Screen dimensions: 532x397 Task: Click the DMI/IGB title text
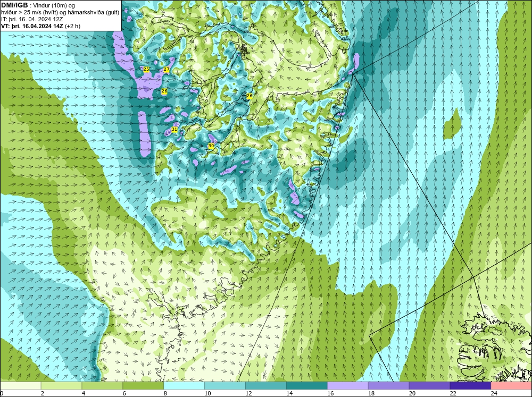14,5
